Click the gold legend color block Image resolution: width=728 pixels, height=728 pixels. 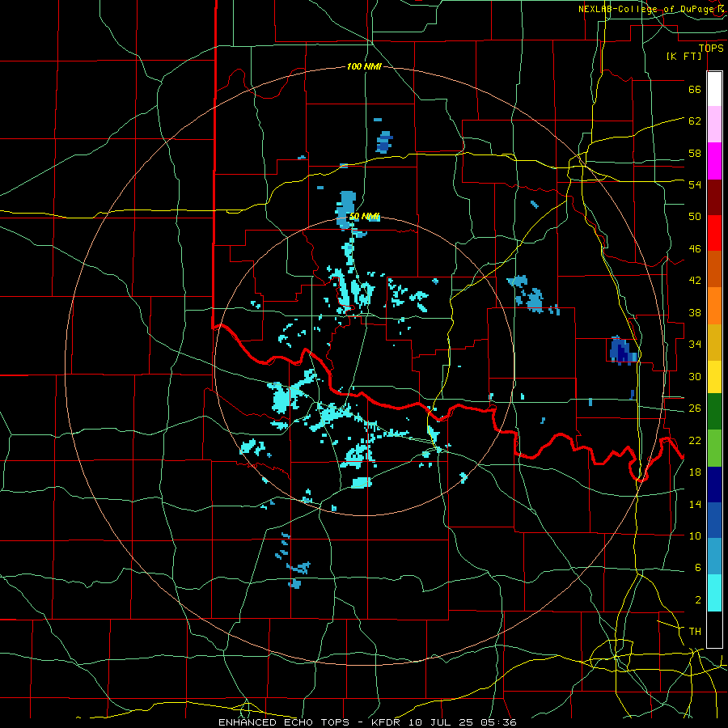tap(714, 343)
